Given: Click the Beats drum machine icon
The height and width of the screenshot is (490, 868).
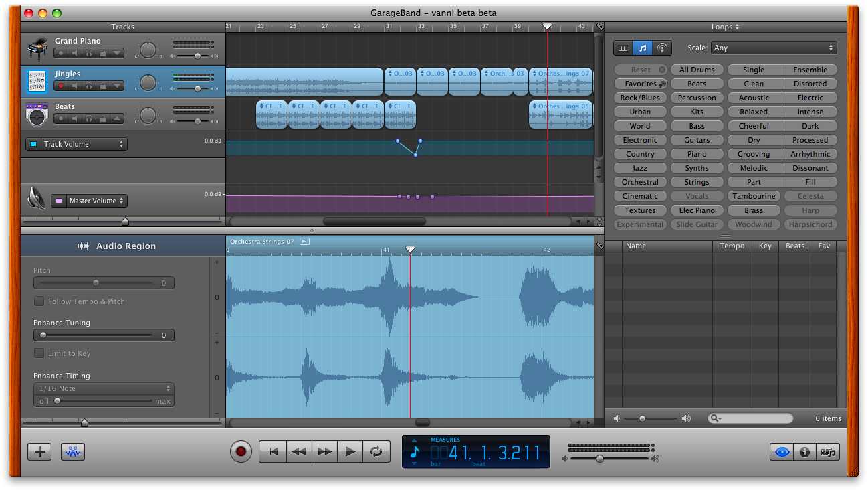Looking at the screenshot, I should click(37, 114).
